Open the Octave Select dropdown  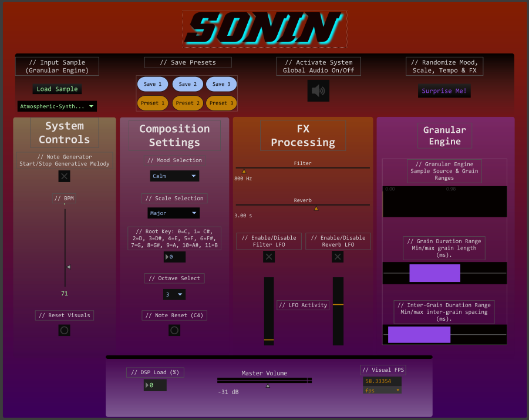pyautogui.click(x=174, y=294)
